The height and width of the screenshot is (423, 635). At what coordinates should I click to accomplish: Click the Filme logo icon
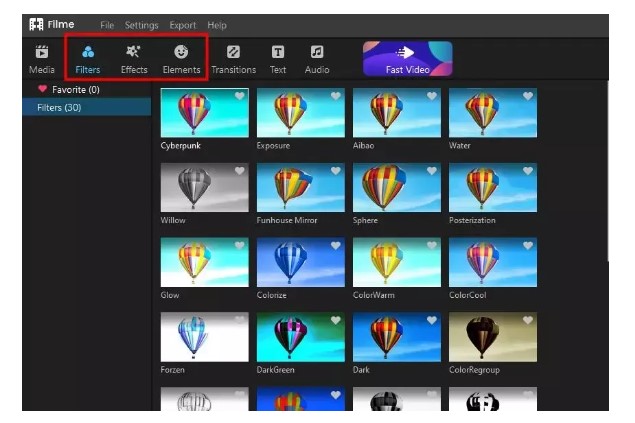coord(36,24)
